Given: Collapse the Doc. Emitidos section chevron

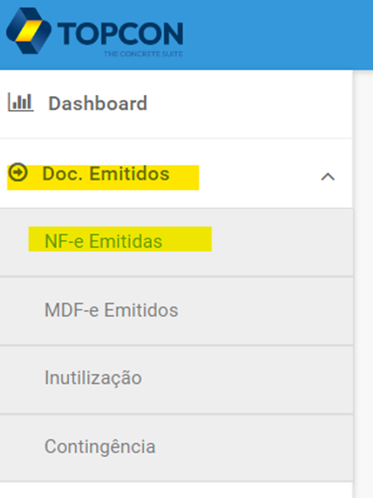Looking at the screenshot, I should (x=328, y=176).
